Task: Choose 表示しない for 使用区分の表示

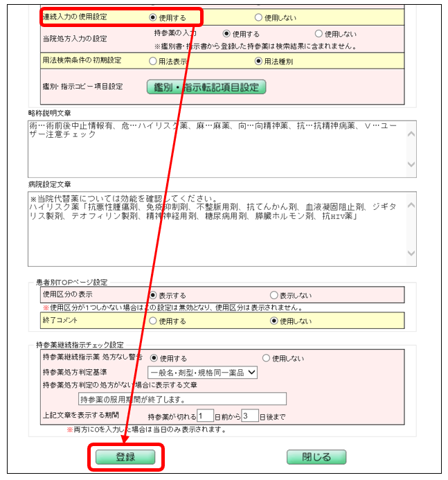Action: tap(274, 295)
